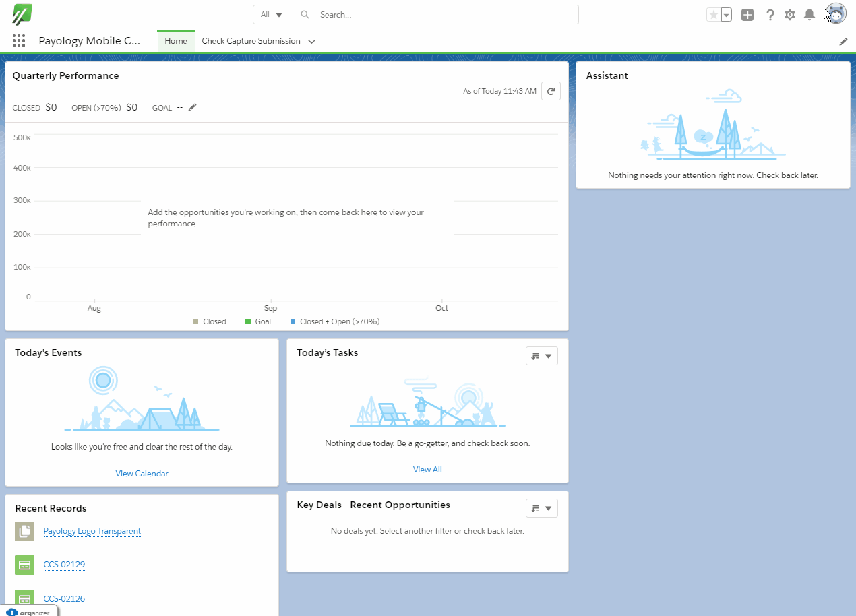Open the Setup gear icon
This screenshot has height=616, width=856.
click(x=790, y=15)
